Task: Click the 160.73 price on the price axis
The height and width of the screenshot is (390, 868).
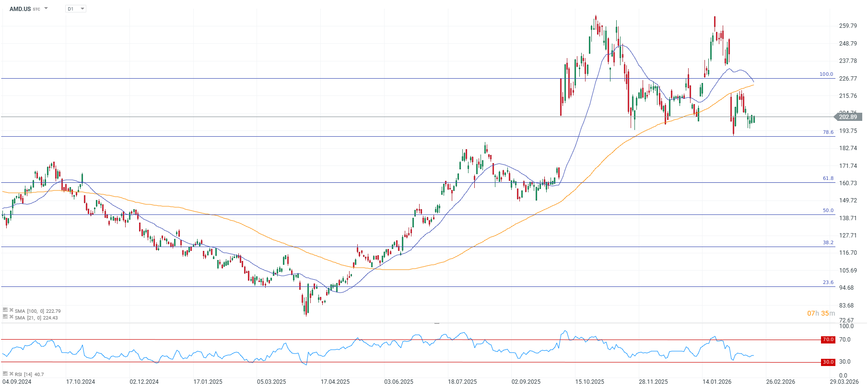Action: coord(848,183)
